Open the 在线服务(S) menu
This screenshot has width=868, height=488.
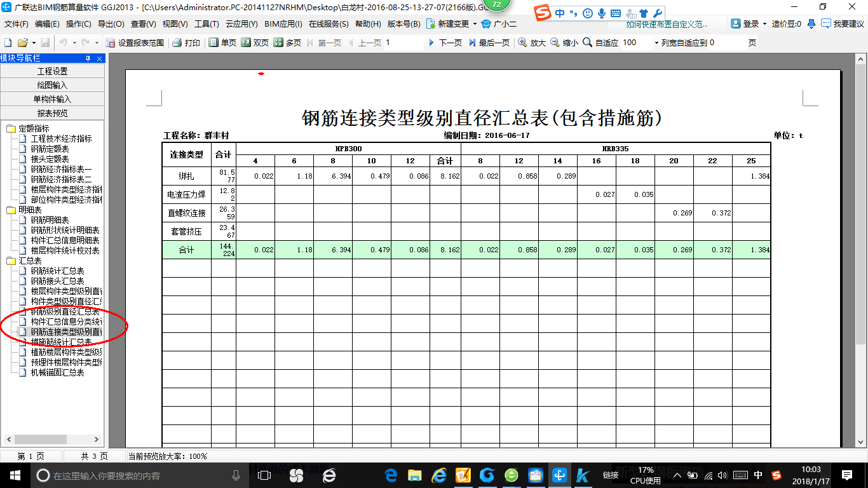tap(329, 24)
